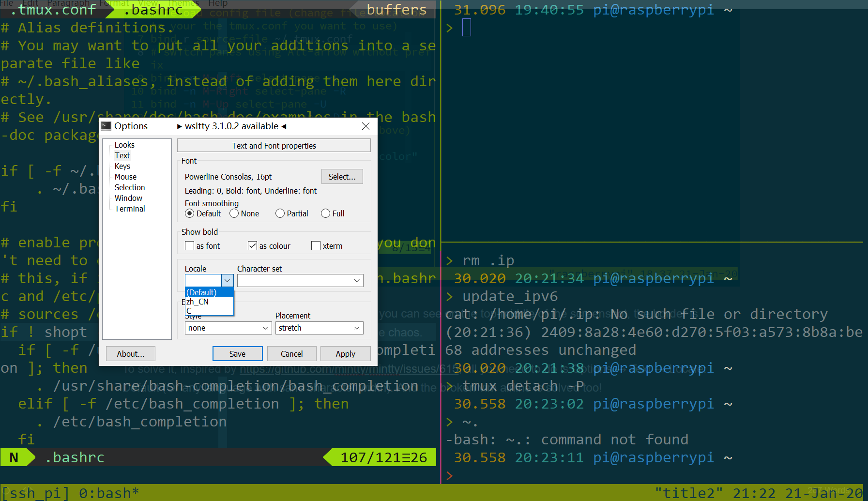The height and width of the screenshot is (501, 868).
Task: Switch to the .bashrc buffer tab
Action: coord(154,9)
